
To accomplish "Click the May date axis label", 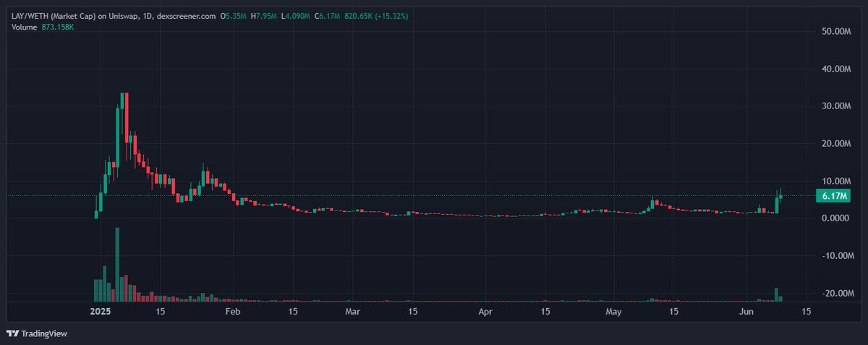I will point(613,312).
